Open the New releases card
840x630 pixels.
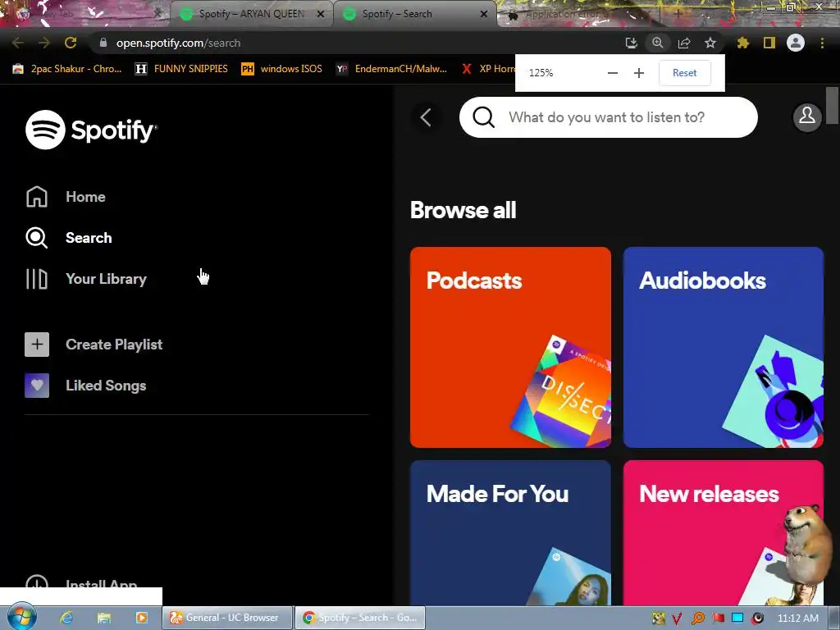(724, 532)
